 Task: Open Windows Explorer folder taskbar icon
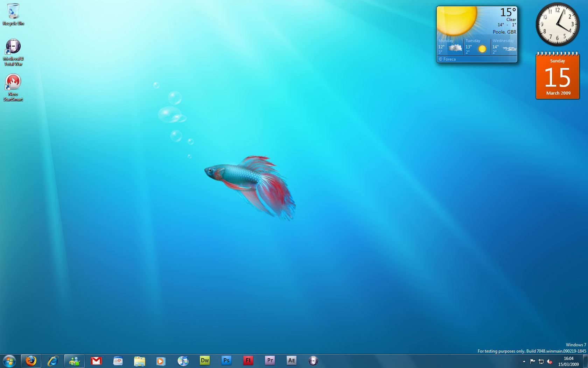[140, 361]
